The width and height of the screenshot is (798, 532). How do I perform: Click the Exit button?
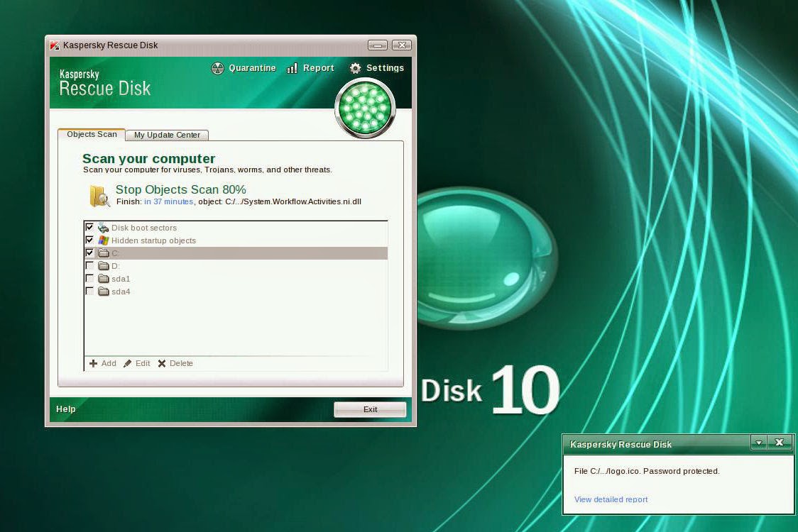[370, 409]
